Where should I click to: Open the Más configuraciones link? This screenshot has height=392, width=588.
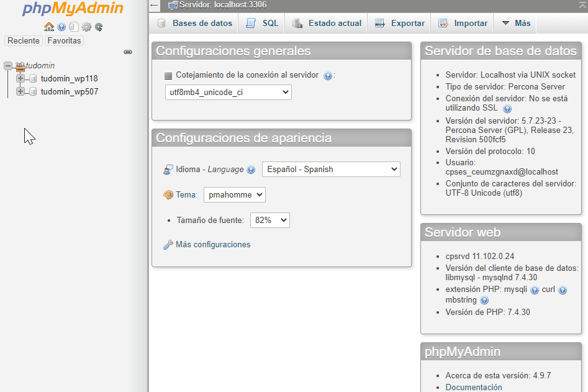[x=213, y=245]
